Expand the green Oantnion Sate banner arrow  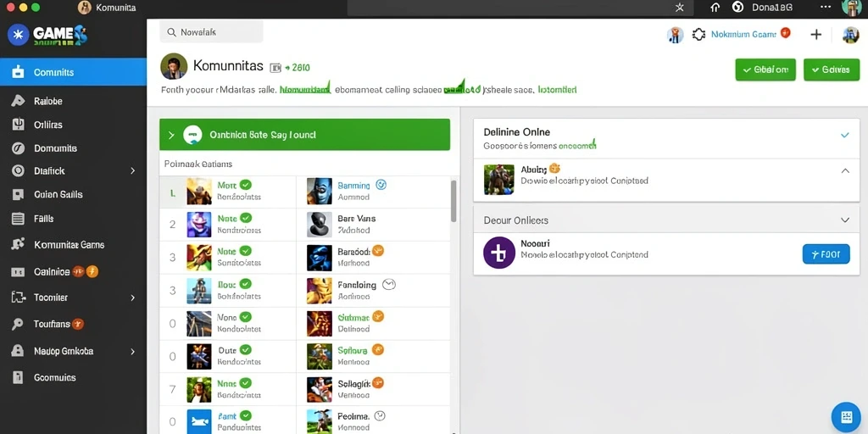coord(171,135)
